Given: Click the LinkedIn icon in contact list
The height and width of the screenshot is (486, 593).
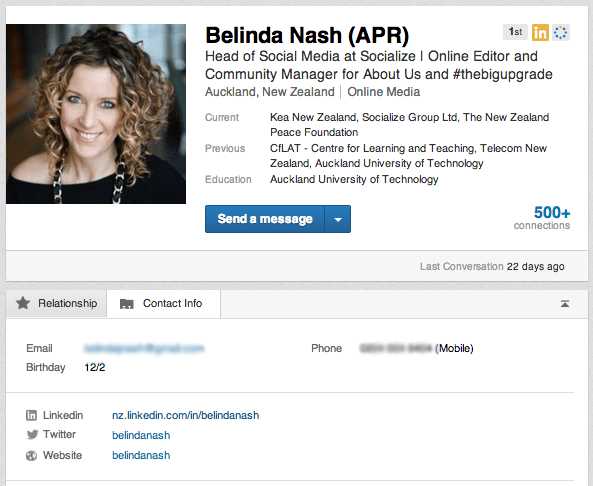Looking at the screenshot, I should coord(31,415).
